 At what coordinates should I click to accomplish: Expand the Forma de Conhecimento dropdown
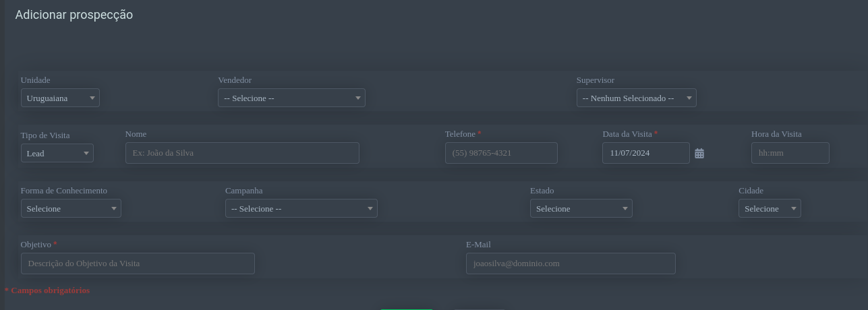click(71, 209)
